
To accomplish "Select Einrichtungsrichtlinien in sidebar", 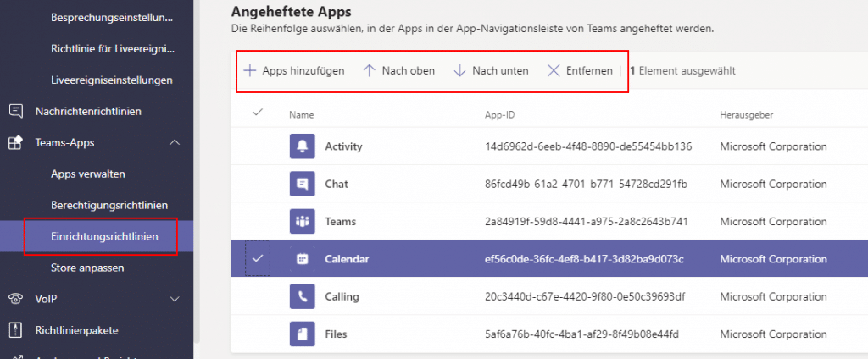I will 104,237.
